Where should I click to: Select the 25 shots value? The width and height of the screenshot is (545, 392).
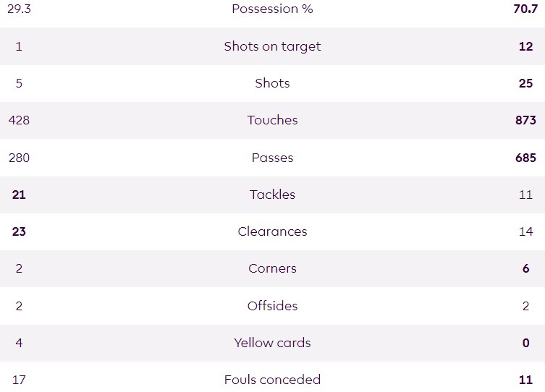pos(525,83)
